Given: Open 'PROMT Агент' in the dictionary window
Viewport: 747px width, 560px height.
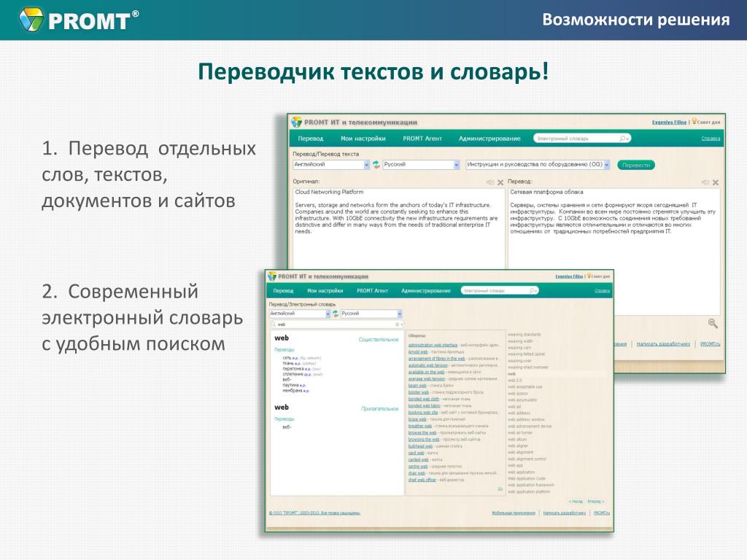Looking at the screenshot, I should [372, 290].
